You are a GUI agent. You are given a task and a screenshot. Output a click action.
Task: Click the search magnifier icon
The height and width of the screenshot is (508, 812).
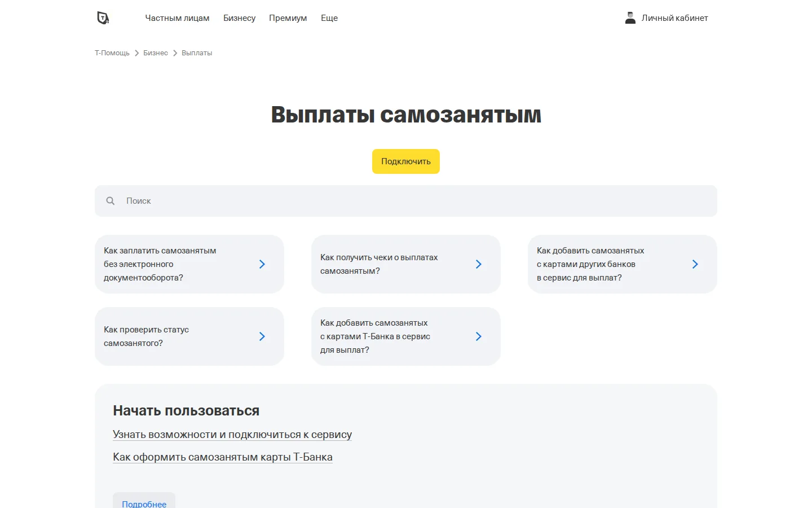[x=111, y=201]
